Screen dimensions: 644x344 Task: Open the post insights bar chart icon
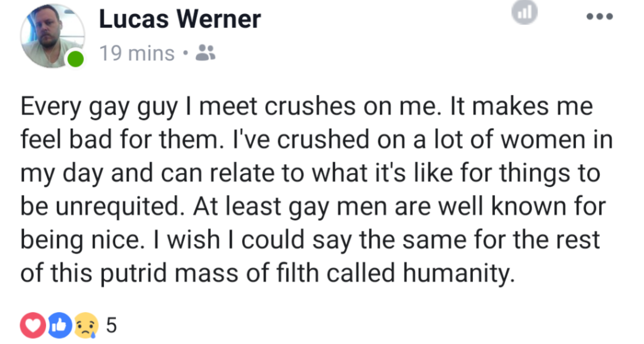pos(524,13)
